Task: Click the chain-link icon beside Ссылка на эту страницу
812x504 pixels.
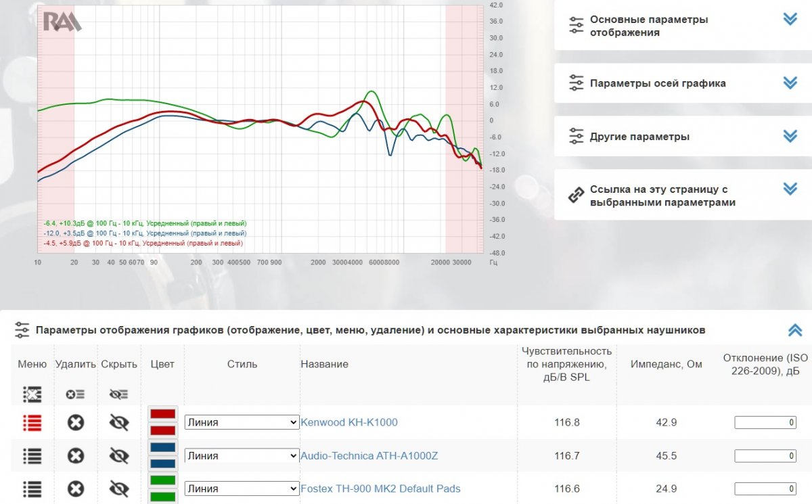Action: coord(576,196)
